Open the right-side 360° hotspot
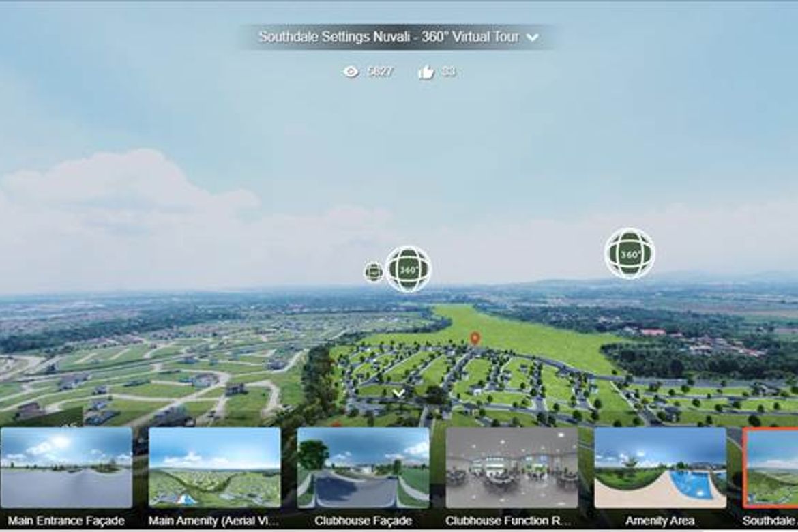Screen dimensions: 798x532 [x=630, y=253]
